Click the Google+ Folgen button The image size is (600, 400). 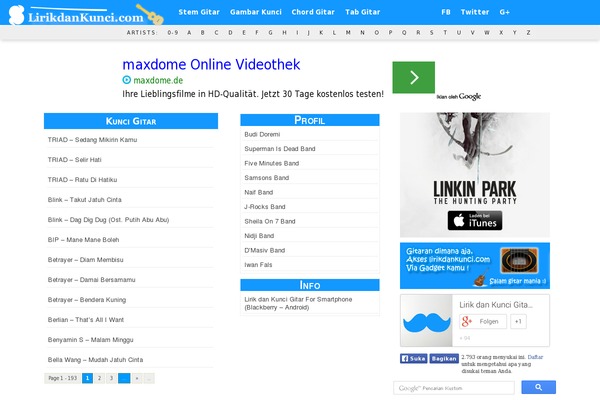pyautogui.click(x=483, y=322)
